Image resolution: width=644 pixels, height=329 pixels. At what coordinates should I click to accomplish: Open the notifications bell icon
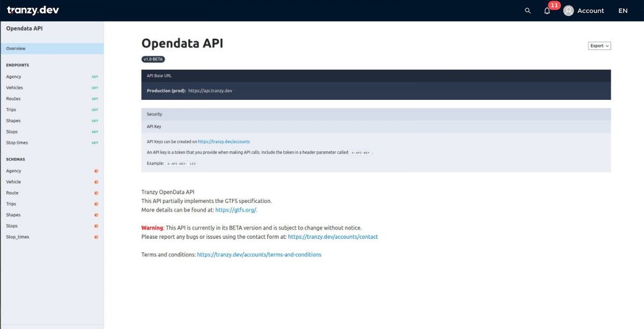click(x=547, y=11)
